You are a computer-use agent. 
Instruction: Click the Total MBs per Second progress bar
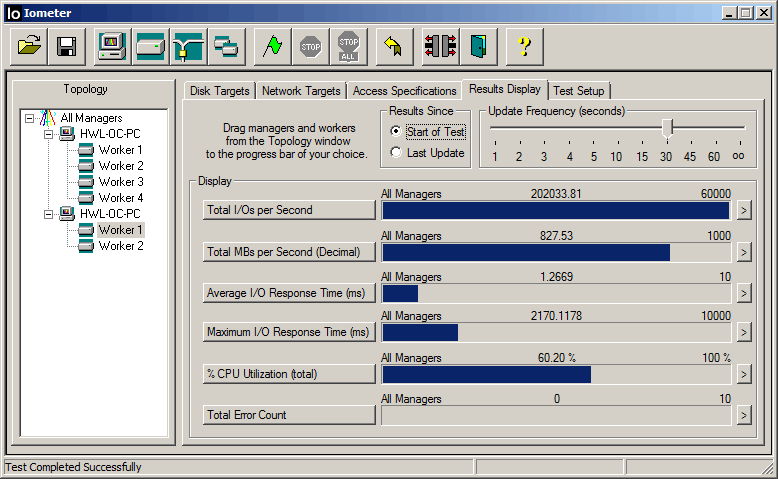click(x=556, y=252)
